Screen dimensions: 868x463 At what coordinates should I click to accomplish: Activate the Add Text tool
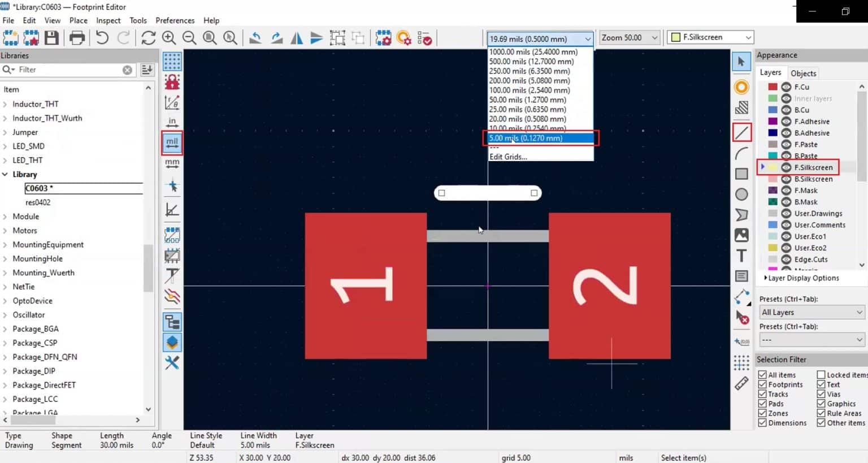[x=741, y=256]
